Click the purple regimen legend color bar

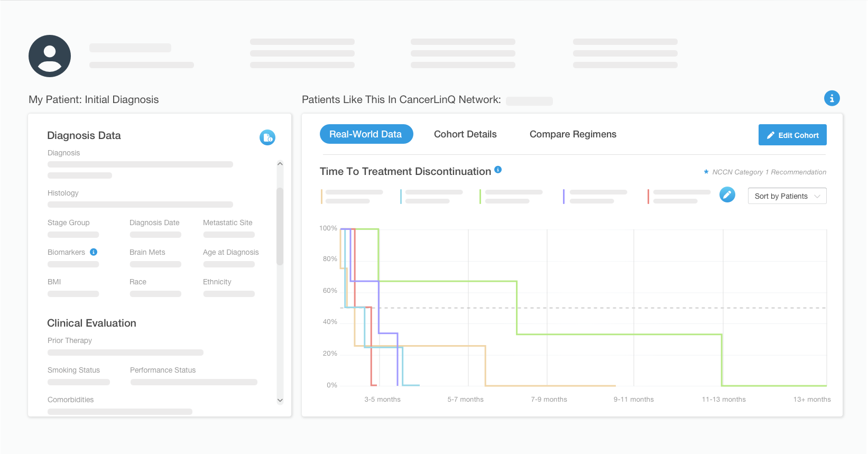click(x=564, y=196)
